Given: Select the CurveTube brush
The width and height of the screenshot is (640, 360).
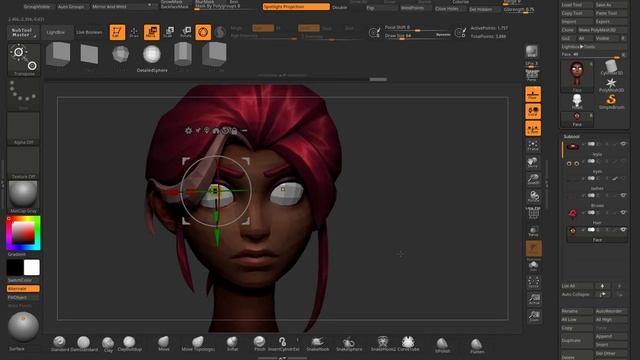Looking at the screenshot, I should click(408, 344).
